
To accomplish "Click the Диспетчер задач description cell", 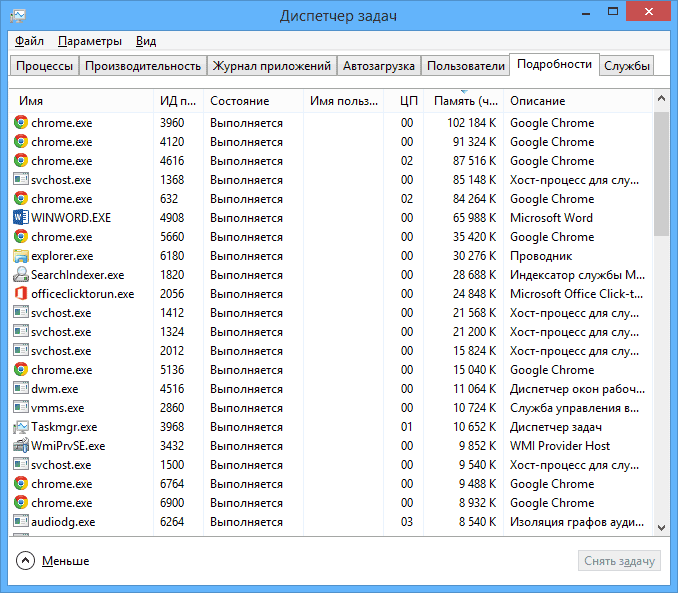I will pyautogui.click(x=556, y=427).
